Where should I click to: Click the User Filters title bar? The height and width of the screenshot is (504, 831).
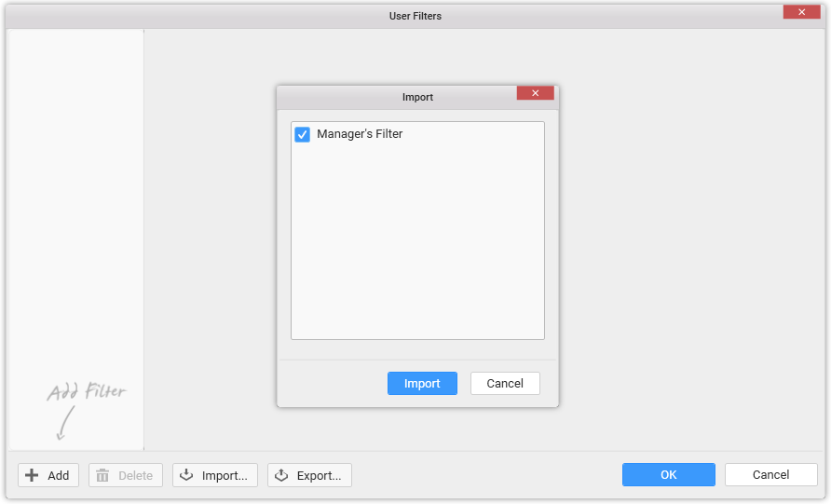click(415, 16)
